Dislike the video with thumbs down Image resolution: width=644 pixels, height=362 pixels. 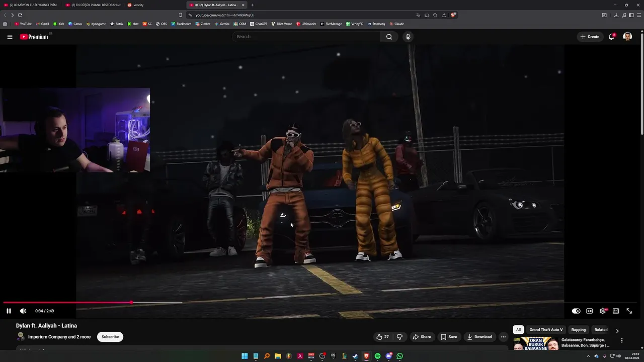[400, 337]
